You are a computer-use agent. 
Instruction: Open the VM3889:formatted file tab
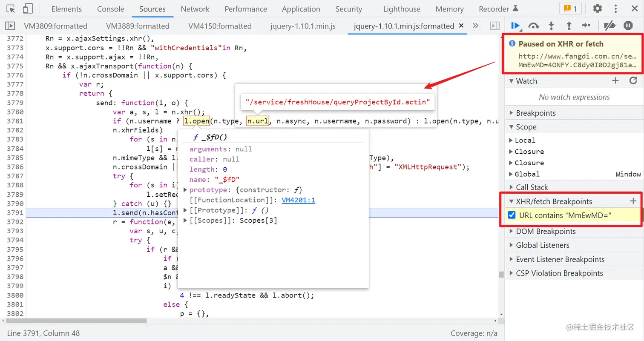[x=138, y=26]
